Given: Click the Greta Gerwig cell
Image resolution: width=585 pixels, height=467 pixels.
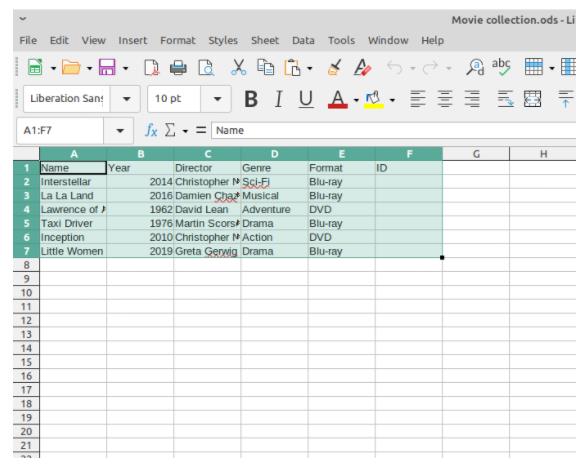Looking at the screenshot, I should [207, 251].
